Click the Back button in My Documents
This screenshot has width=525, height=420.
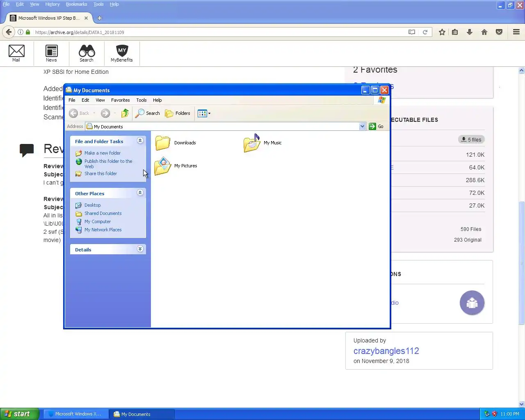pos(79,113)
